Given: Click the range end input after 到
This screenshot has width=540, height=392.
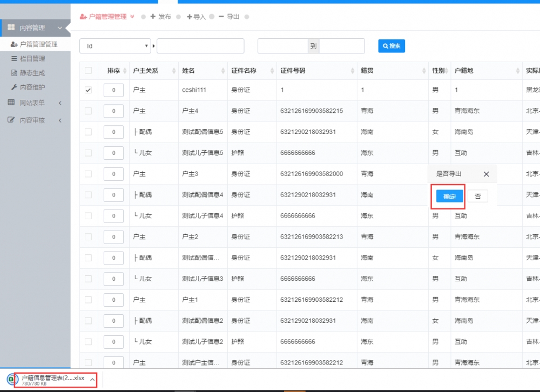Looking at the screenshot, I should tap(342, 46).
